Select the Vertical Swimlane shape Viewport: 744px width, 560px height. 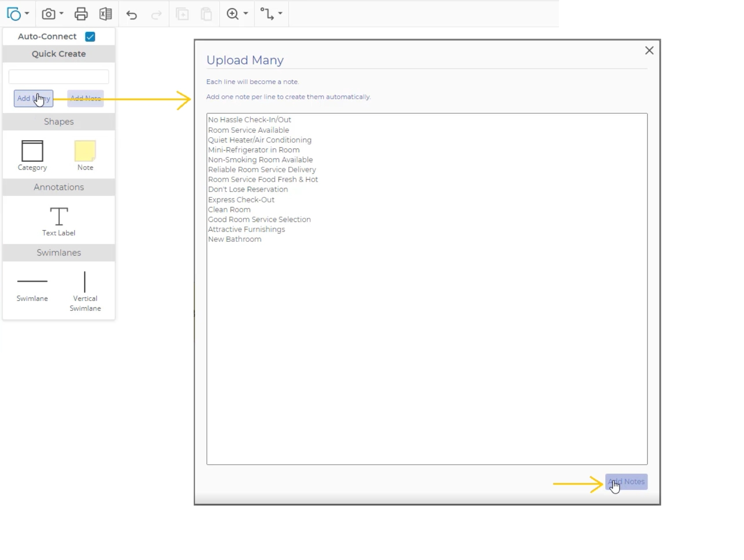click(85, 291)
